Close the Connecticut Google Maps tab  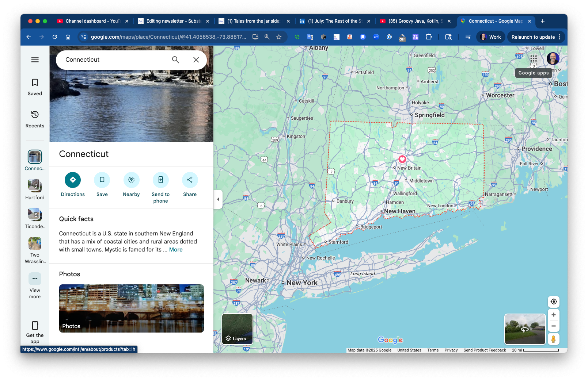530,21
